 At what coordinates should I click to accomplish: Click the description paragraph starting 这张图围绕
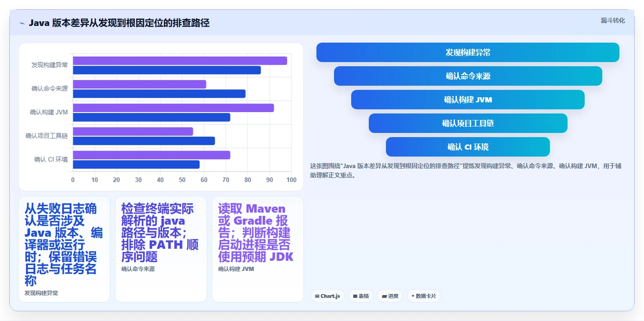[466, 171]
